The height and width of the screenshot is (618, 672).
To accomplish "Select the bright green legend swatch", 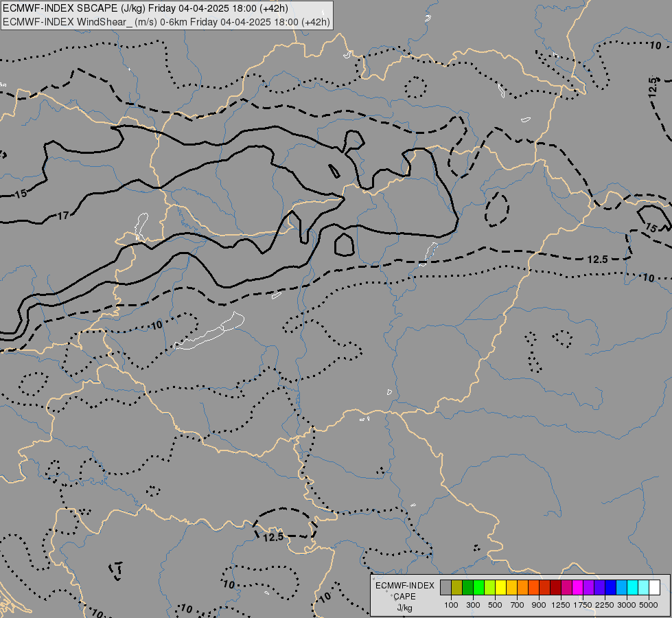I will tap(478, 588).
